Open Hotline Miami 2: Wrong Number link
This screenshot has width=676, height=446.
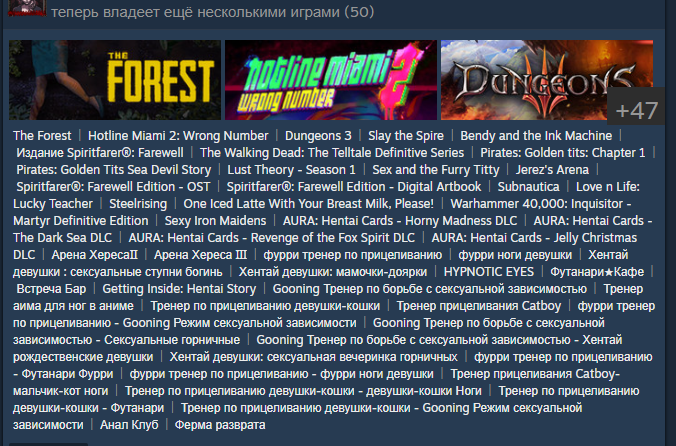(x=178, y=136)
